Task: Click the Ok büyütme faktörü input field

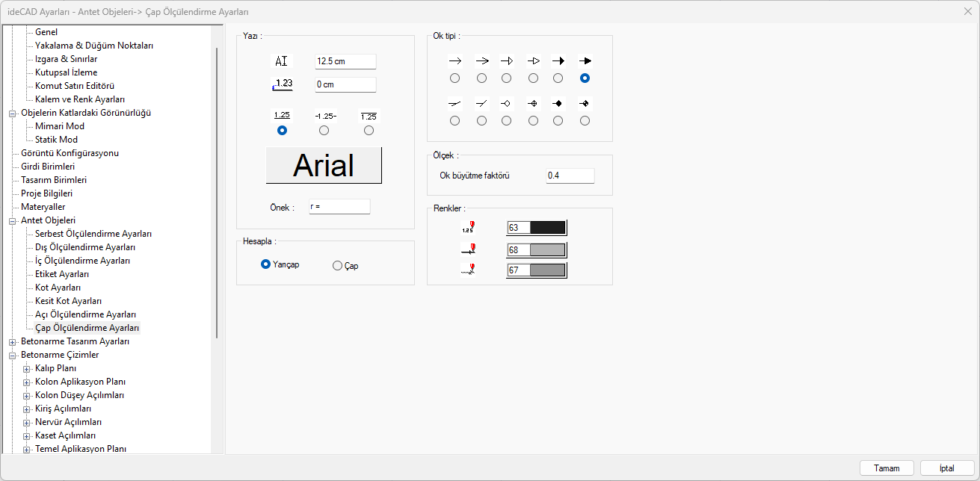Action: 570,176
